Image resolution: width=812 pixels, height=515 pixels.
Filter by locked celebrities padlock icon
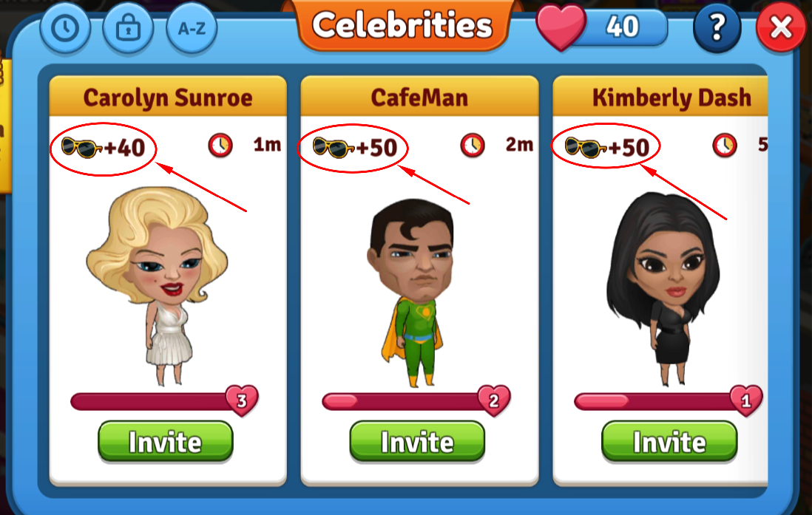128,28
